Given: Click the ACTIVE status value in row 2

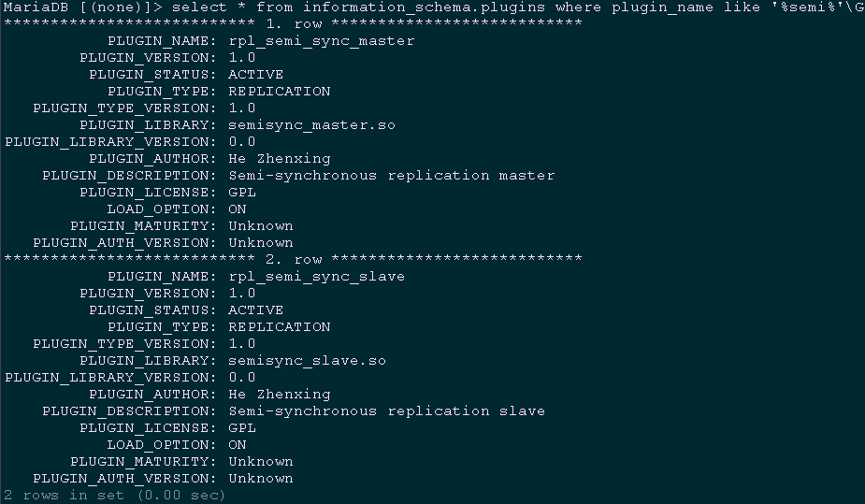Looking at the screenshot, I should tap(255, 310).
